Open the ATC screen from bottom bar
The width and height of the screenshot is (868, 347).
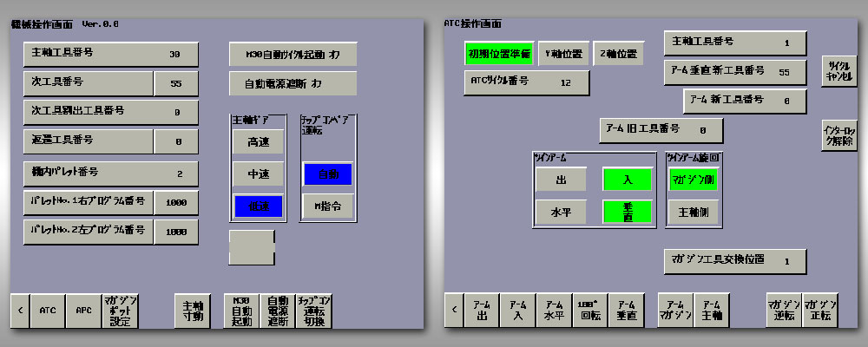point(48,310)
